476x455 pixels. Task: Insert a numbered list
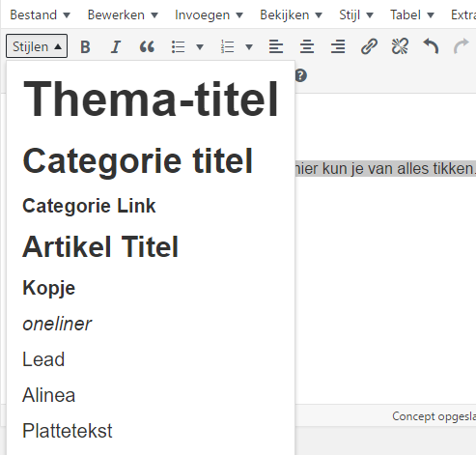point(227,47)
